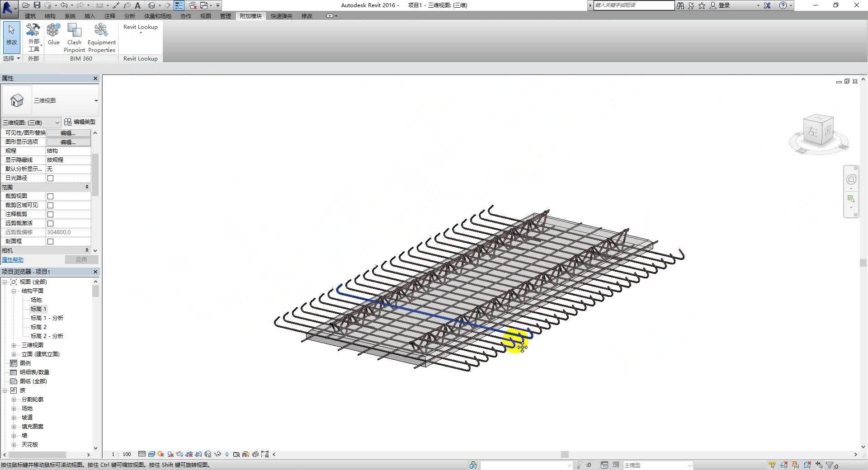This screenshot has height=470, width=868.
Task: Switch to the 管理 ribbon tab
Action: click(226, 16)
